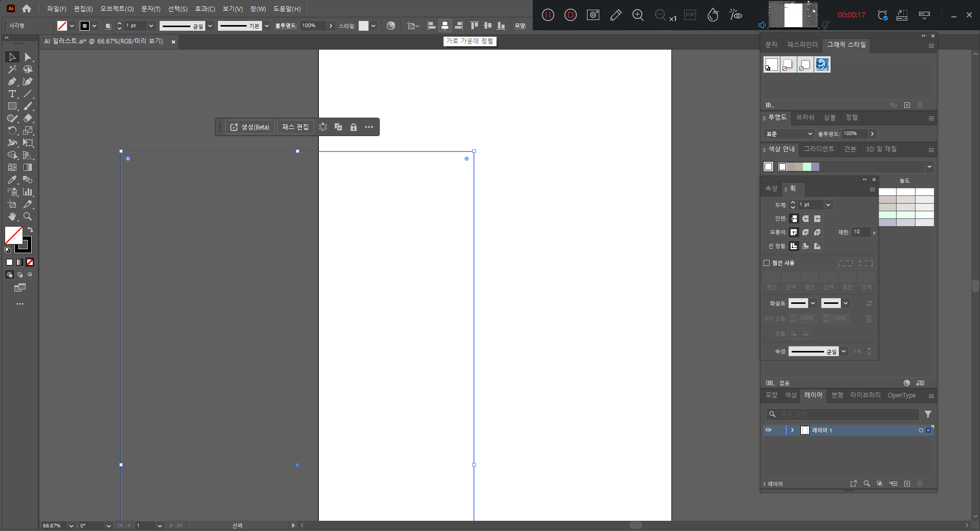Open the zoom level 66.67% dropdown
980x531 pixels.
click(71, 525)
